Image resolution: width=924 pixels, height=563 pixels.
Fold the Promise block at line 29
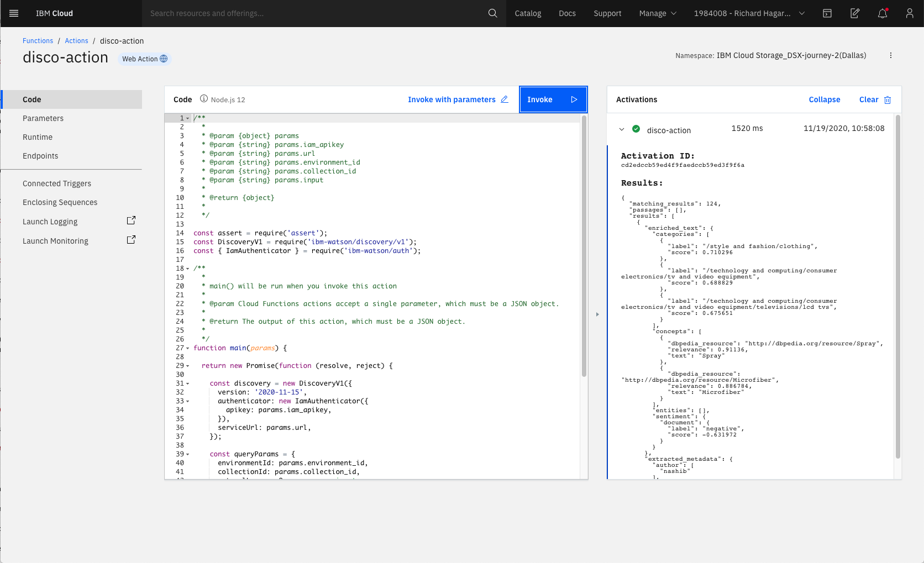tap(188, 366)
